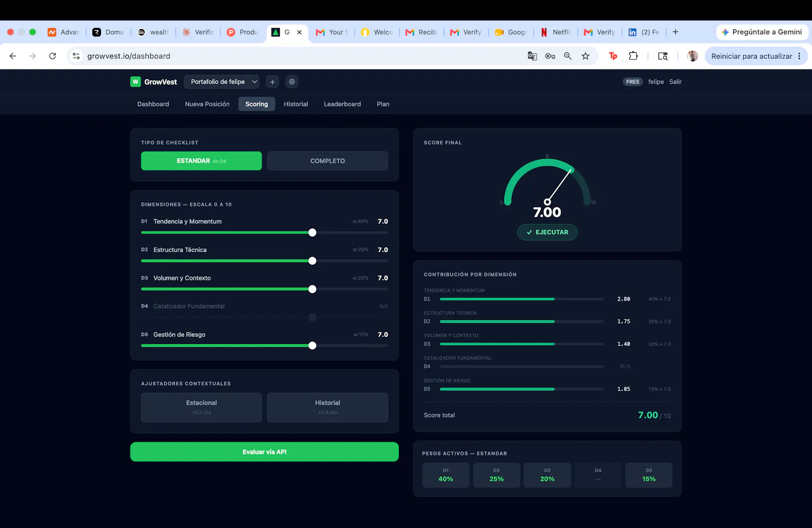Image resolution: width=812 pixels, height=528 pixels.
Task: Click the EJECUTAR button
Action: [547, 232]
